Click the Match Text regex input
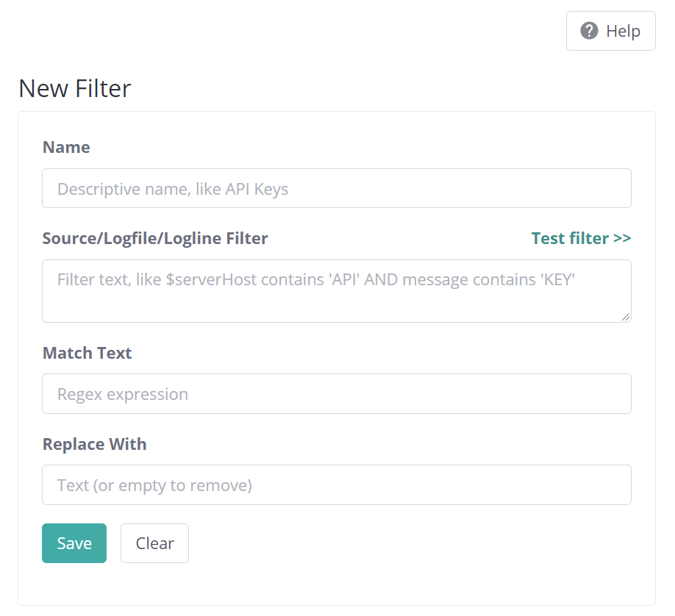This screenshot has height=616, width=675. tap(336, 394)
